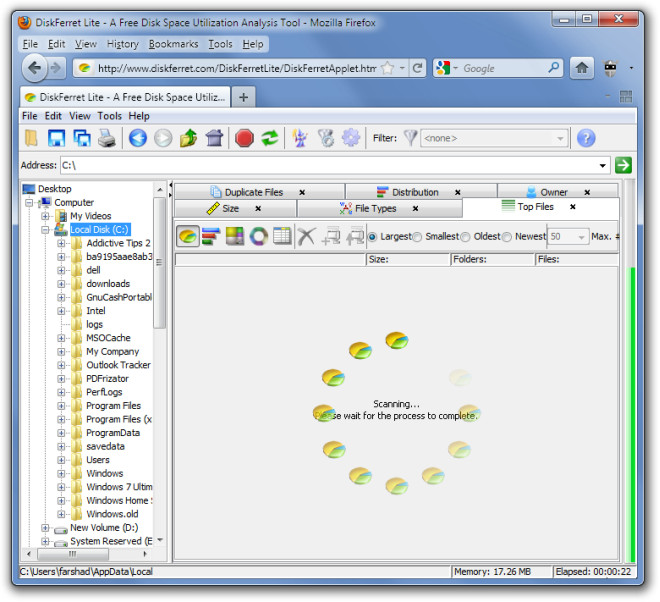Image resolution: width=660 pixels, height=602 pixels.
Task: Click the green progress bar on right
Action: 630,414
